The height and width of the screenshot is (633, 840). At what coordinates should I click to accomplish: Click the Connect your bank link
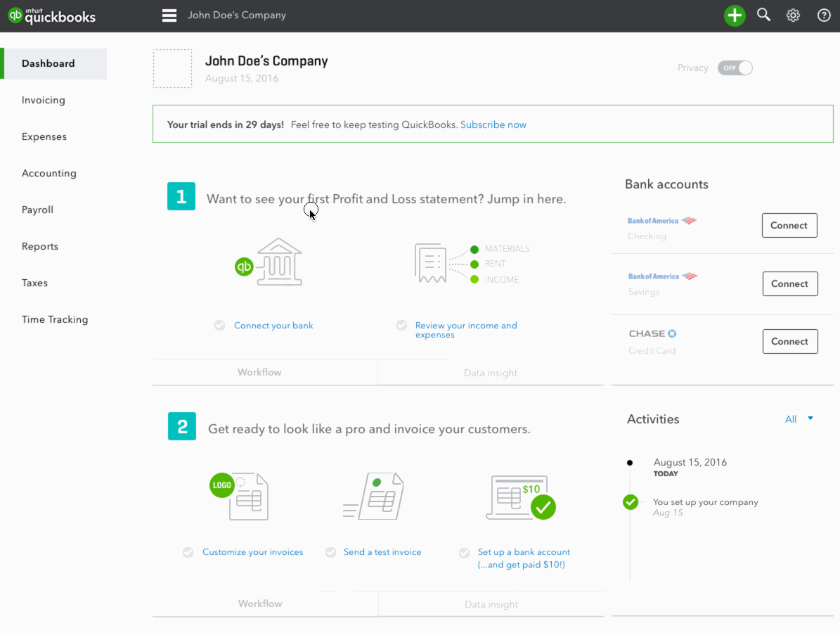pyautogui.click(x=273, y=326)
